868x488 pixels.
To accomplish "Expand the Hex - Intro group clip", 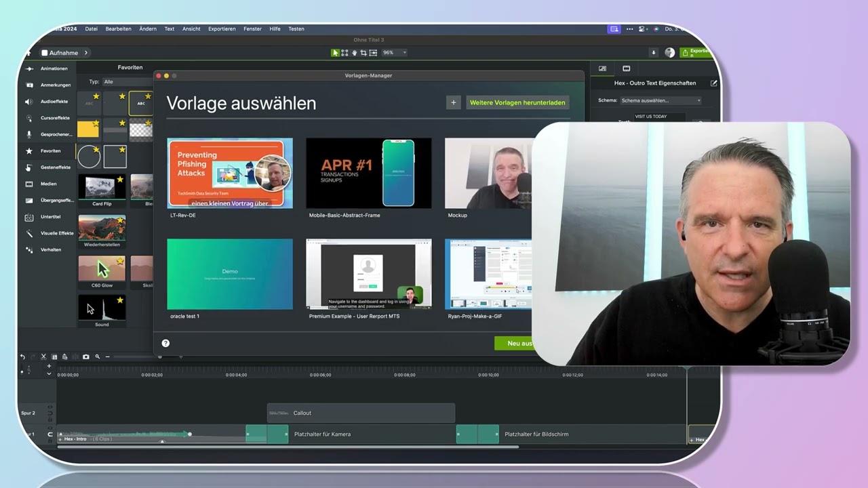I will click(x=60, y=439).
